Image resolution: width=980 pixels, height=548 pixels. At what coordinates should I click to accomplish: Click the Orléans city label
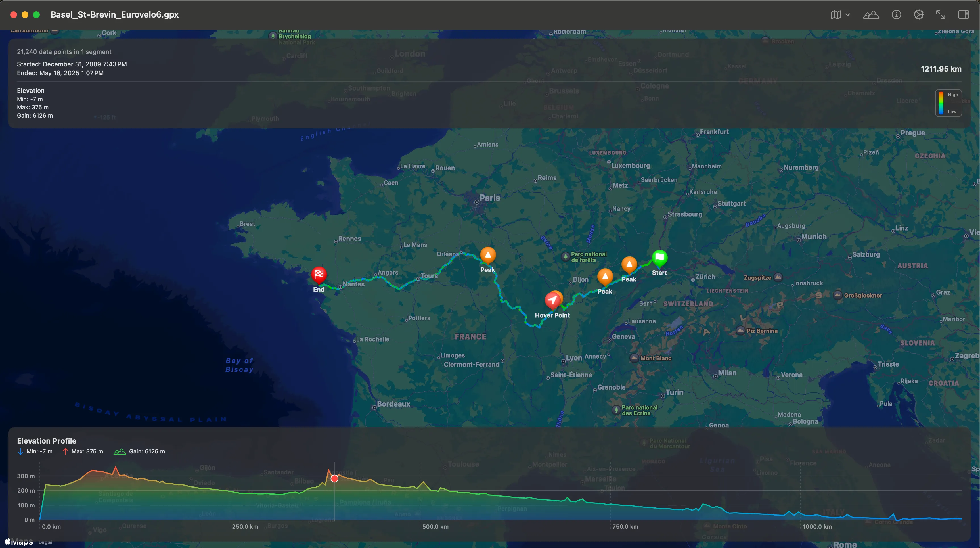tap(448, 254)
